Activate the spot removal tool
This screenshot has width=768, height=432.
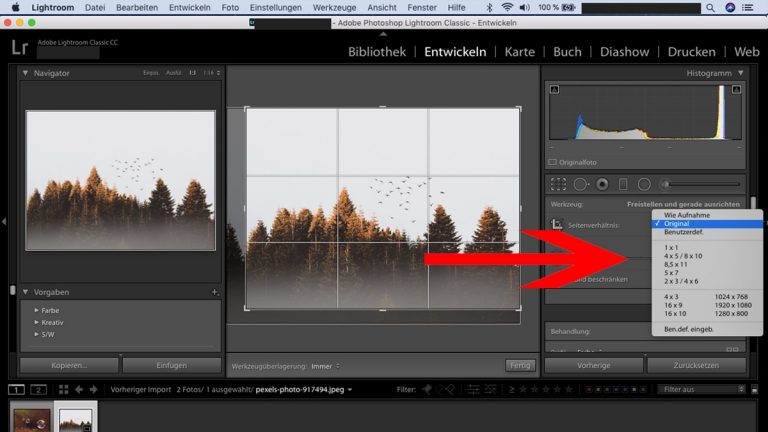click(x=581, y=184)
